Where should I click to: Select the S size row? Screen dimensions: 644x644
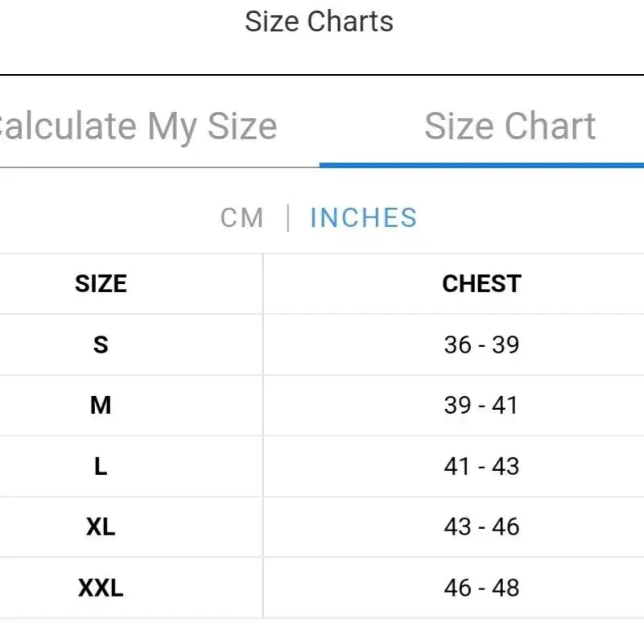(322, 345)
